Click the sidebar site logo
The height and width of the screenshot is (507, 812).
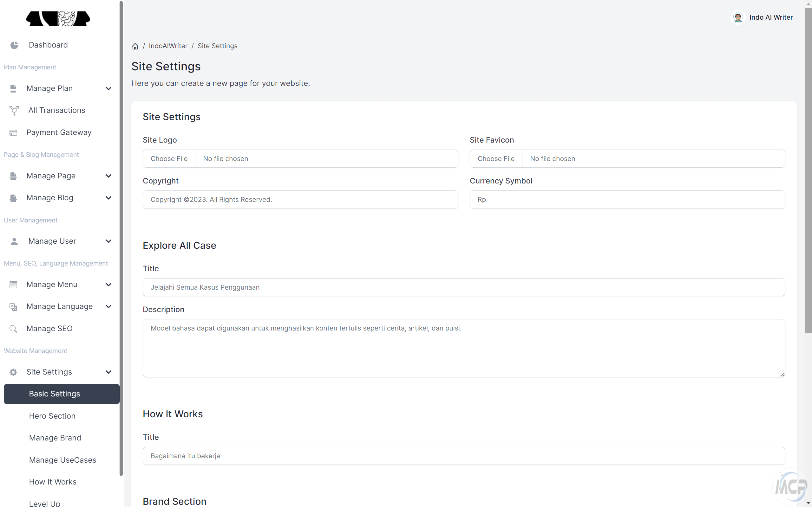(x=58, y=18)
